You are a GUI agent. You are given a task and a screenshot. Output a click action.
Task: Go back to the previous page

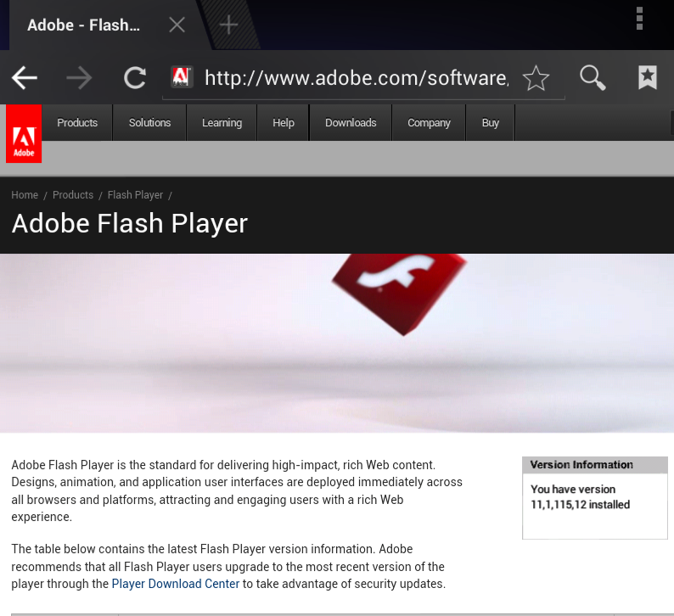pos(25,78)
